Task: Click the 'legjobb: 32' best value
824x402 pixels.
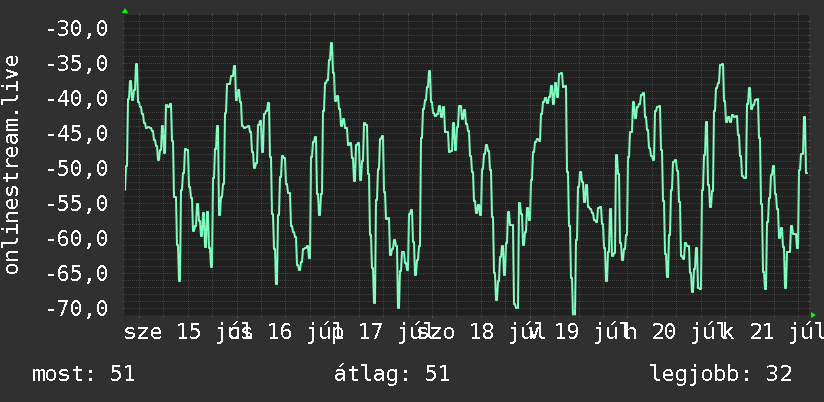Action: (x=720, y=374)
